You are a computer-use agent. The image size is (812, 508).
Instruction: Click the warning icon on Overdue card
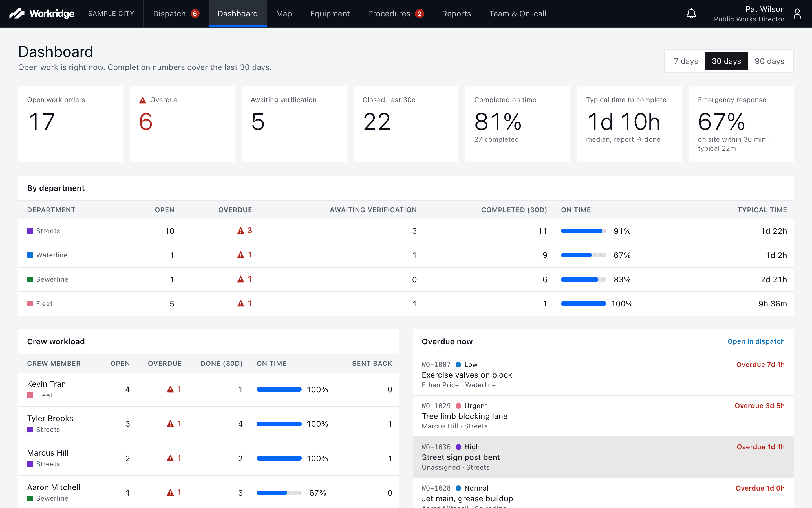143,100
